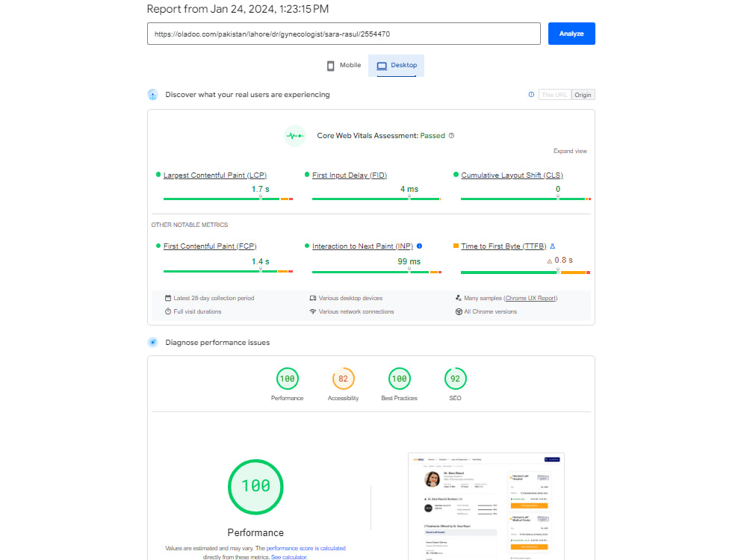This screenshot has width=747, height=560.
Task: Click the 99 ms INP value
Action: point(409,261)
